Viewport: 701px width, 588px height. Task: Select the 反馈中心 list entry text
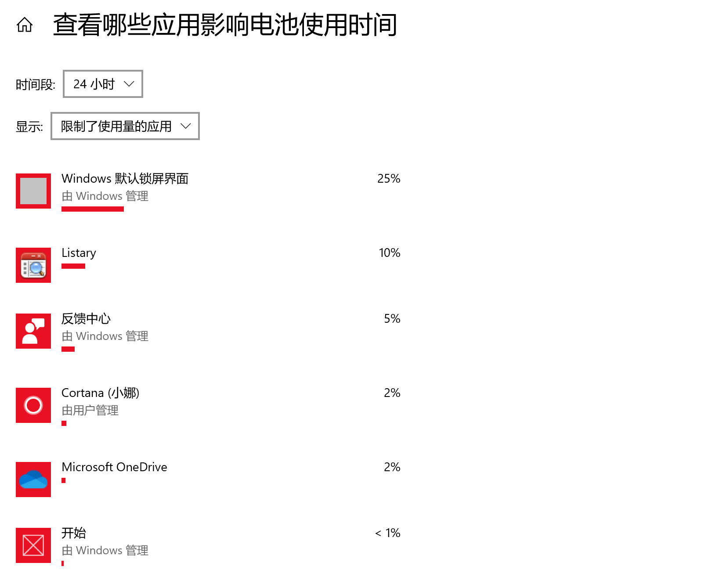pyautogui.click(x=86, y=318)
